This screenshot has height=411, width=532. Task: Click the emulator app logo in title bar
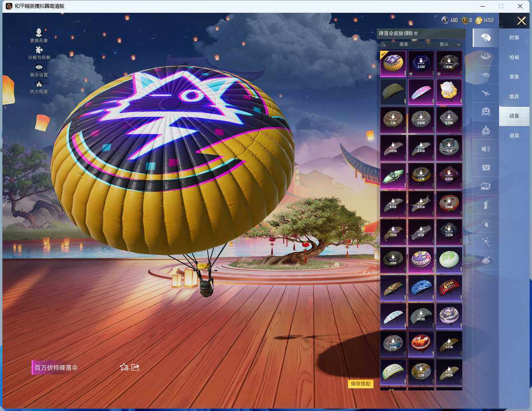[9, 6]
